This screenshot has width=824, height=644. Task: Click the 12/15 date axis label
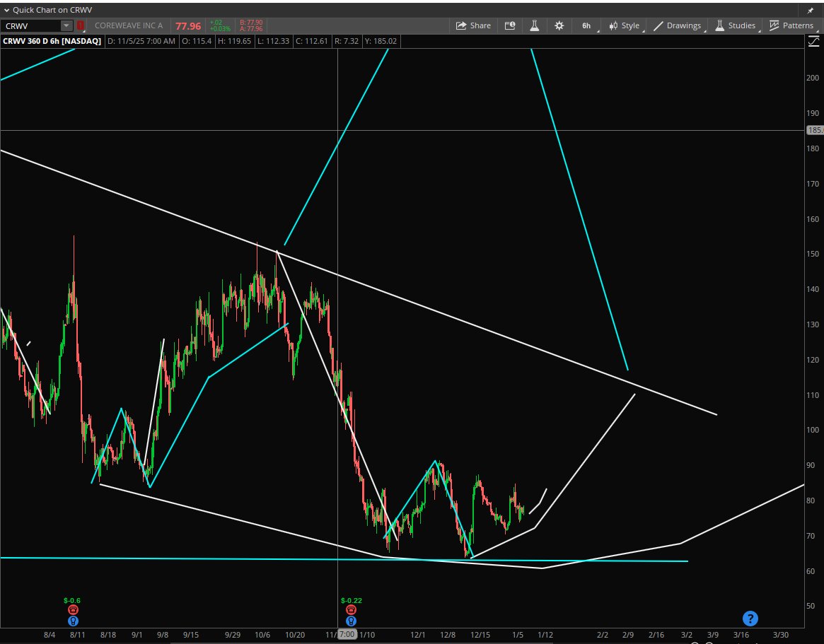480,635
